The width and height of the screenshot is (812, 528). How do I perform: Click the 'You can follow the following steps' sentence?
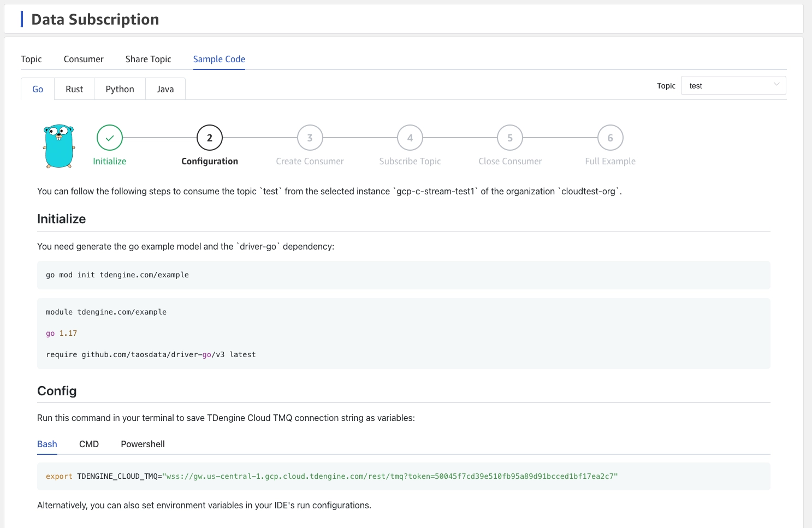pos(329,191)
